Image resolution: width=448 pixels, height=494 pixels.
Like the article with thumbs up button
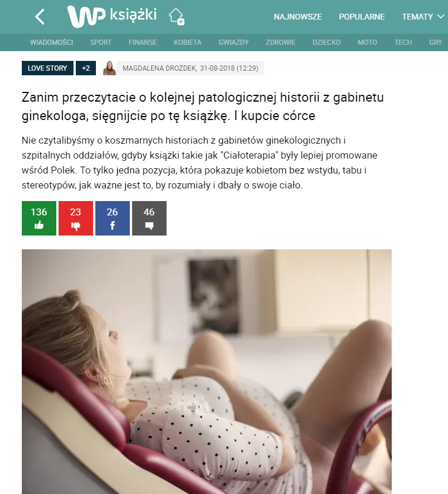tap(39, 218)
